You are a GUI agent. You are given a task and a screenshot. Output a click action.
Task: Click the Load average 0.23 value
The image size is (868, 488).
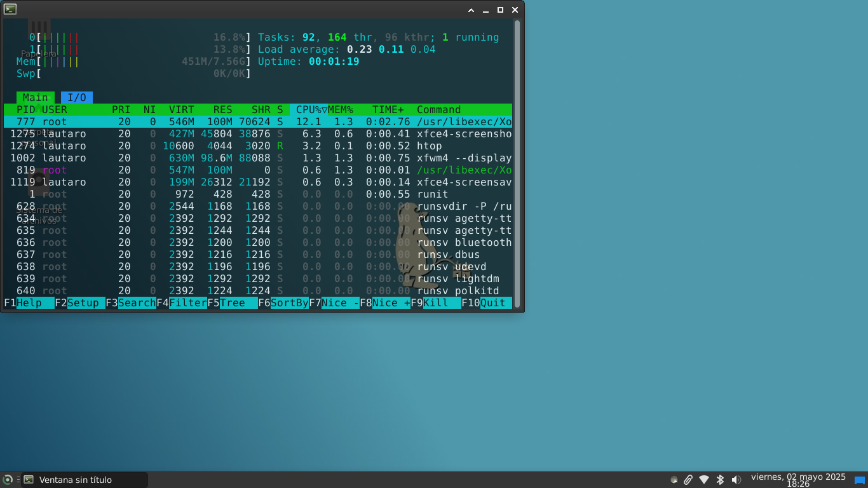[x=360, y=50]
